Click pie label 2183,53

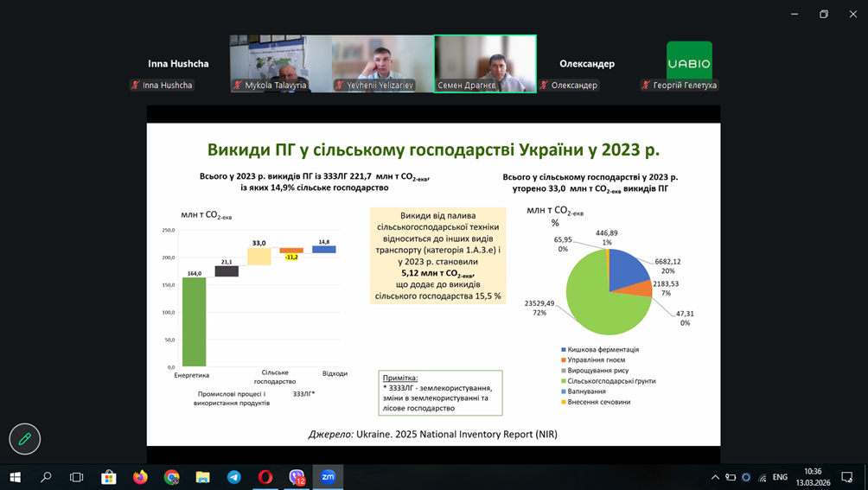tap(666, 283)
